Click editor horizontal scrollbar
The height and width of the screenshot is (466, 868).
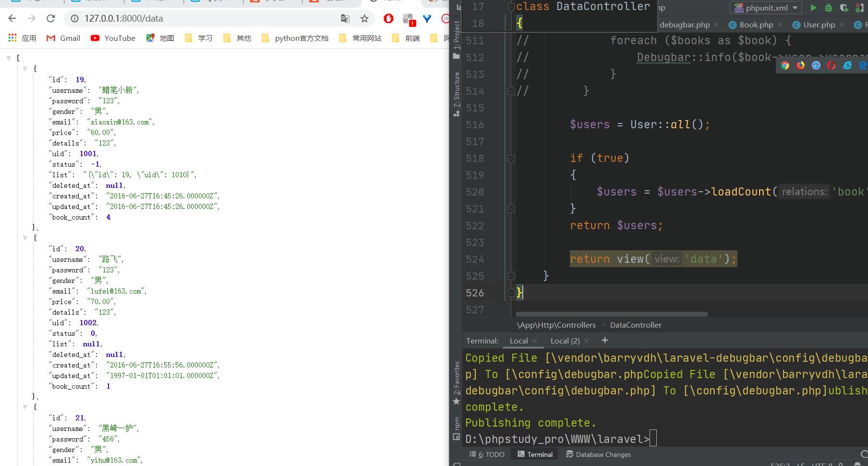[612, 314]
